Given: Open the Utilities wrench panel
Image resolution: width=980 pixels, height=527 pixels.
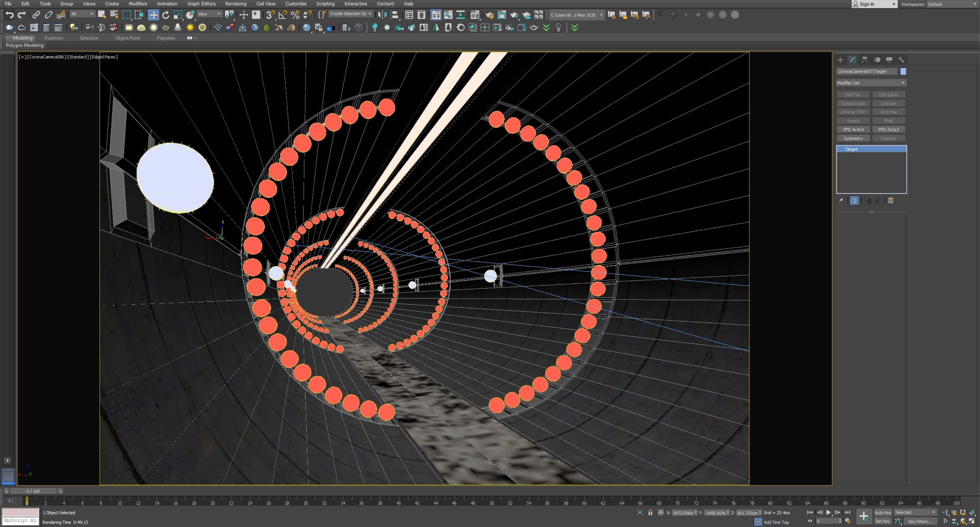Looking at the screenshot, I should click(x=901, y=60).
